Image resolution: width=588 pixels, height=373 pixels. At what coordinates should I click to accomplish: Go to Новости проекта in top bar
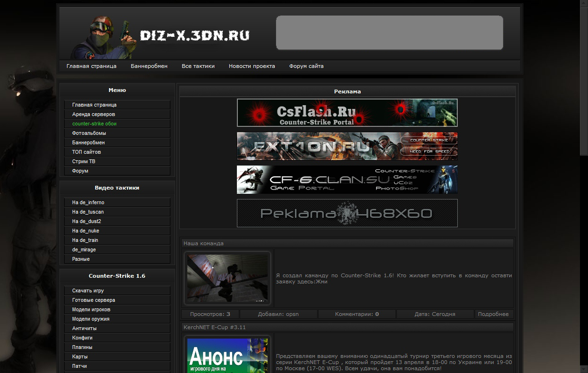point(252,66)
